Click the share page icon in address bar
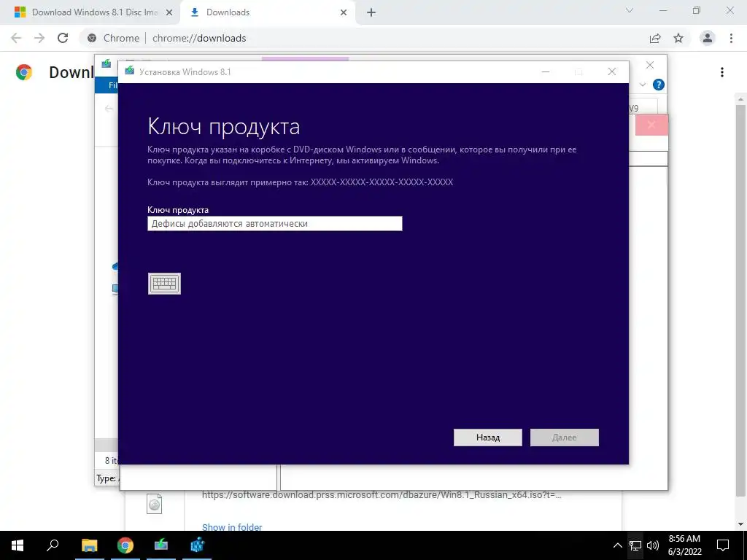Screen dimensions: 747x560 [x=655, y=38]
